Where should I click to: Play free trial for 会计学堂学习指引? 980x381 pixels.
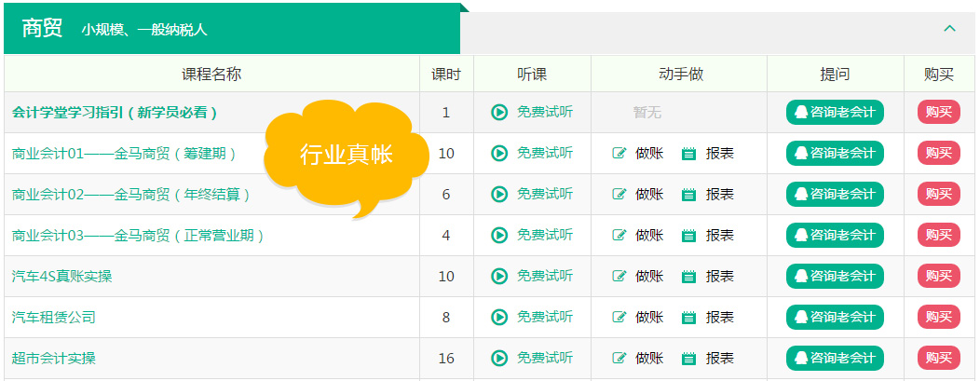point(532,113)
